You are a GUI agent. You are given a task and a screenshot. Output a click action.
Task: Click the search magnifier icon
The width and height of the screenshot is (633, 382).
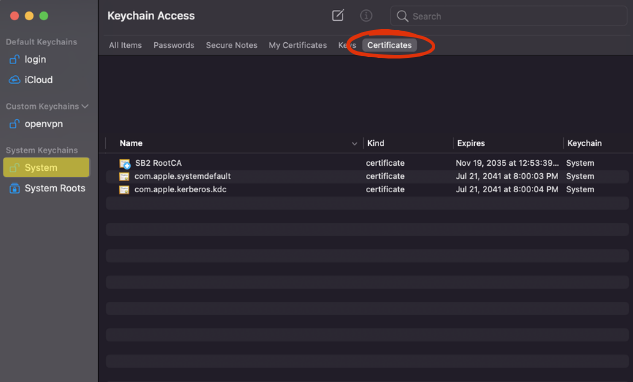pos(402,16)
